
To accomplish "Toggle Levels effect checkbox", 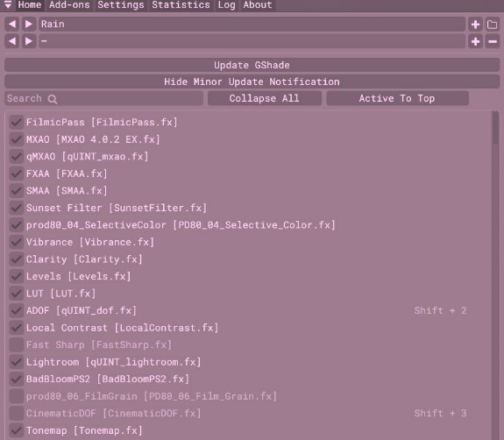I will coord(17,276).
